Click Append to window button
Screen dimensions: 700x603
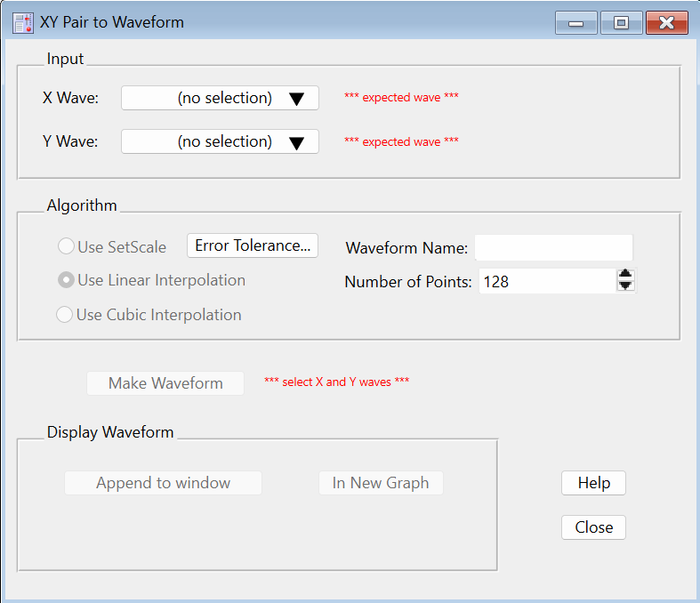(163, 483)
